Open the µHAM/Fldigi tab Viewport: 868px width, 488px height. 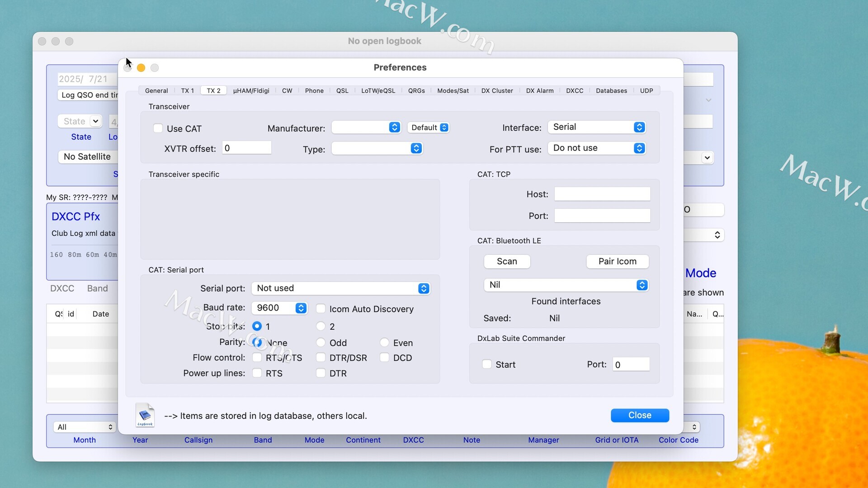[251, 91]
